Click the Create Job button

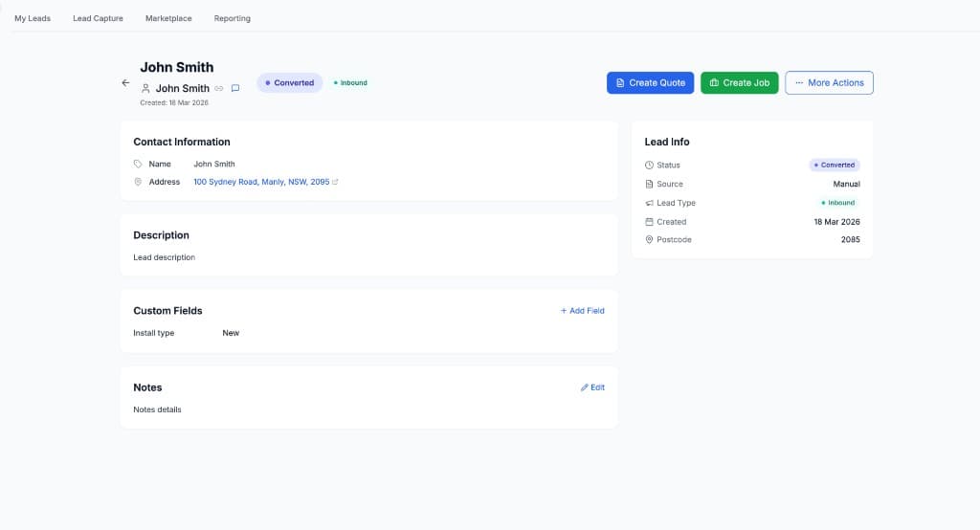pos(740,82)
